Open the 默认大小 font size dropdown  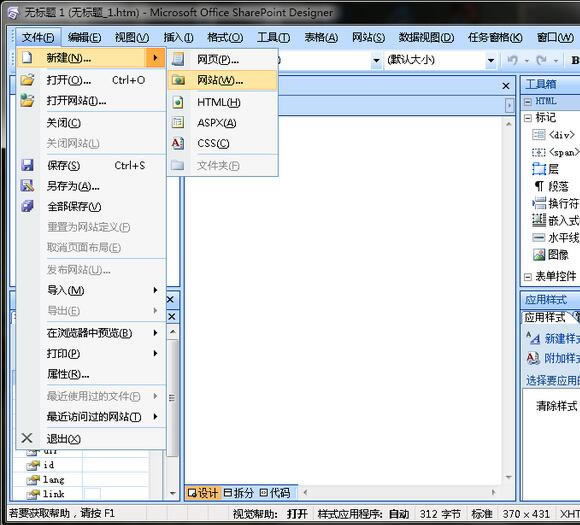491,60
